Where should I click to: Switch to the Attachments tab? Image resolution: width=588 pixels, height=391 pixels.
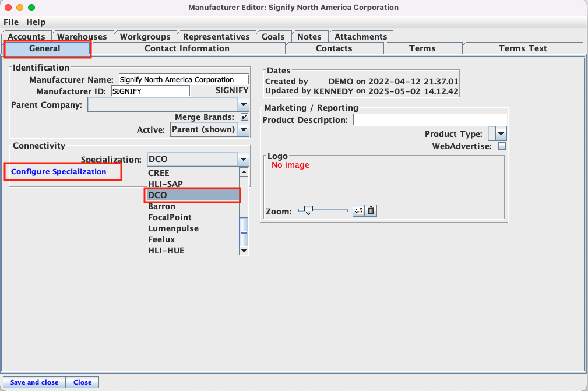361,36
